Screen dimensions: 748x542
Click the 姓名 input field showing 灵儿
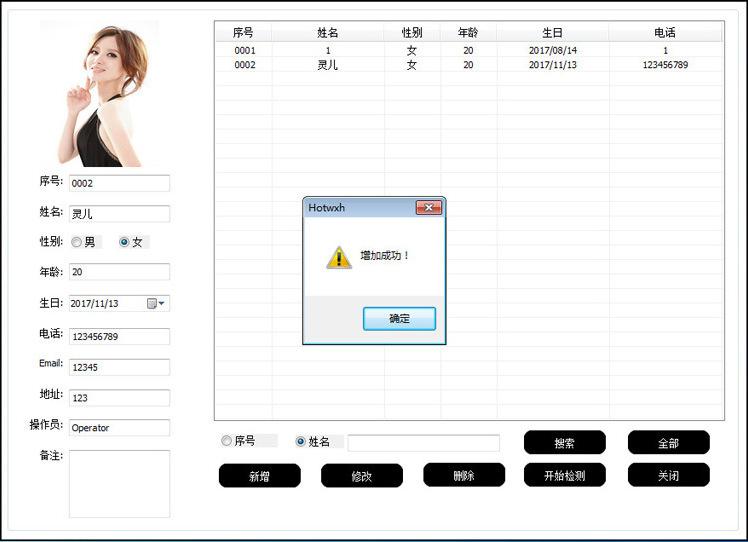point(119,214)
